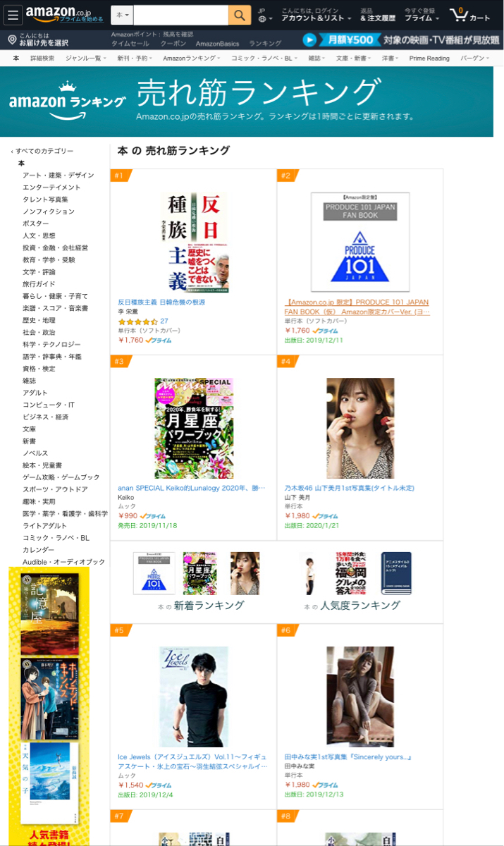Click the delivery location pin icon

[12, 40]
